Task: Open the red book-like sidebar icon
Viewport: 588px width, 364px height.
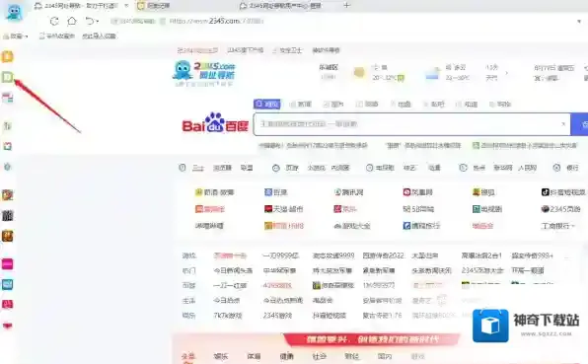Action: pos(8,305)
